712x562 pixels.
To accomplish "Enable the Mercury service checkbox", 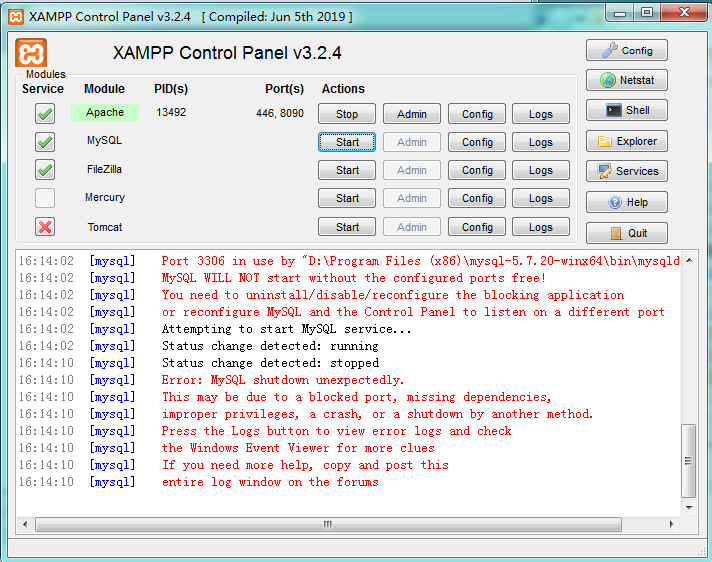I will point(45,198).
